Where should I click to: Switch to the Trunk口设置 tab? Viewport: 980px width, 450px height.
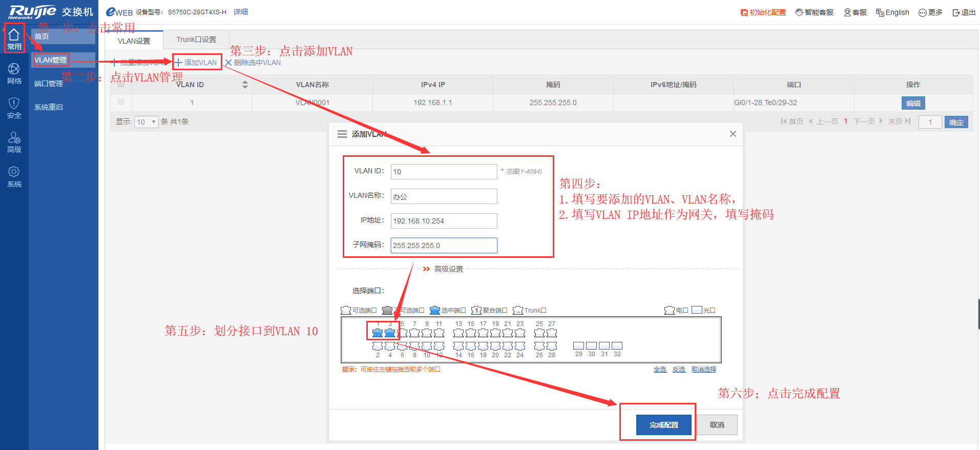tap(196, 39)
